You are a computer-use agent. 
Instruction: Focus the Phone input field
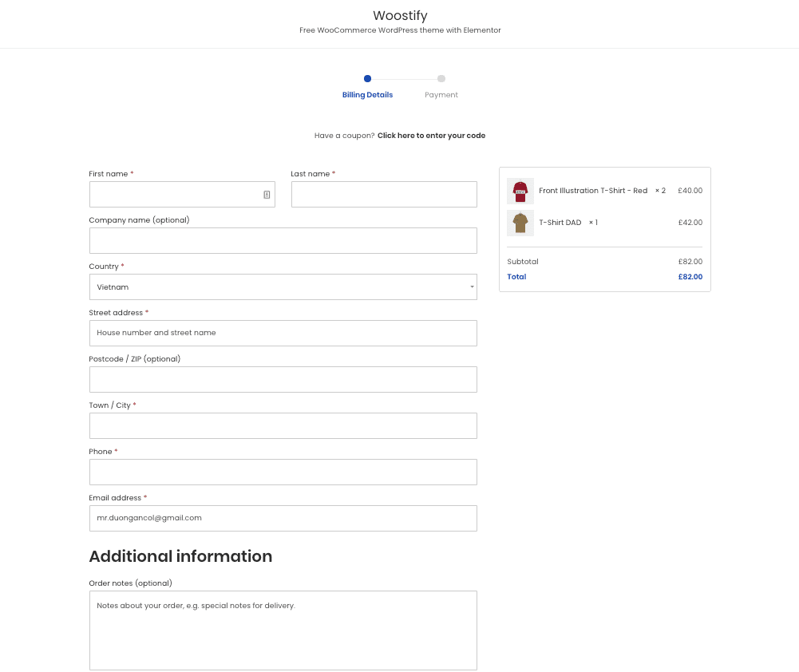pyautogui.click(x=283, y=472)
